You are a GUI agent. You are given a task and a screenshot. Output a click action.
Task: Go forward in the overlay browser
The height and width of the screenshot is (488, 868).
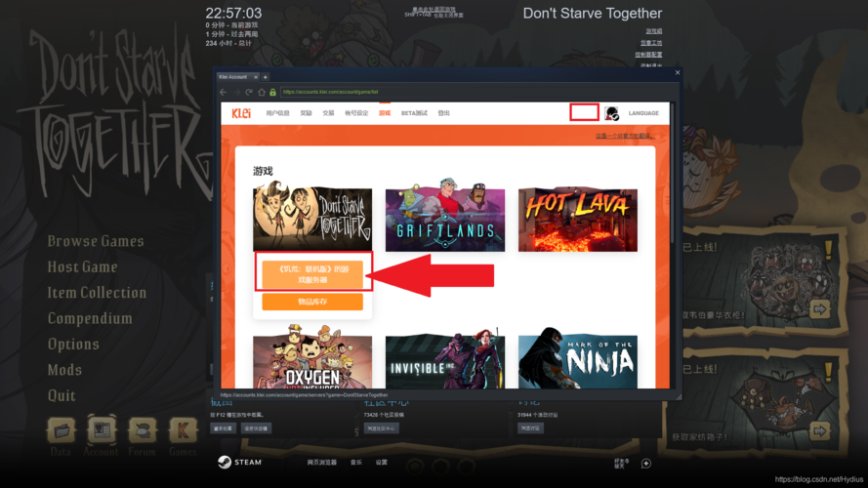click(x=236, y=93)
